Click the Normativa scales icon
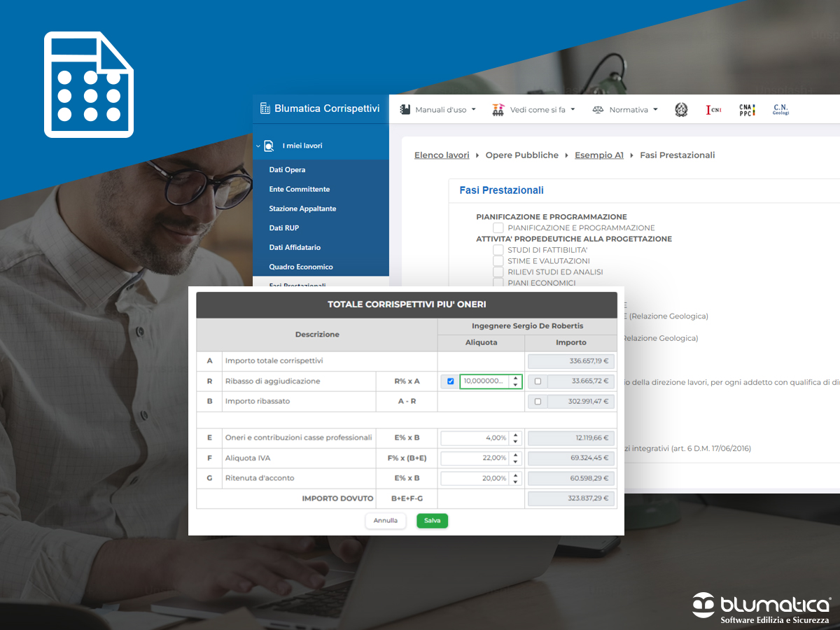840x630 pixels. 598,110
